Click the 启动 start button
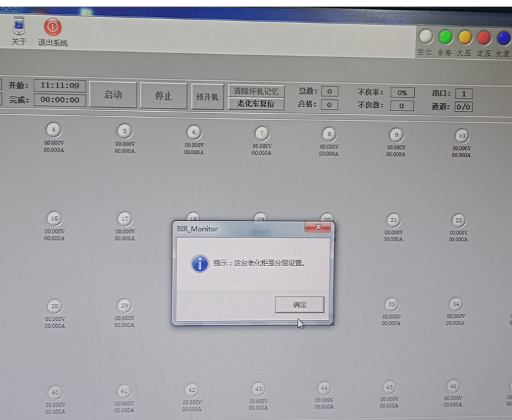512x420 pixels. pos(113,95)
